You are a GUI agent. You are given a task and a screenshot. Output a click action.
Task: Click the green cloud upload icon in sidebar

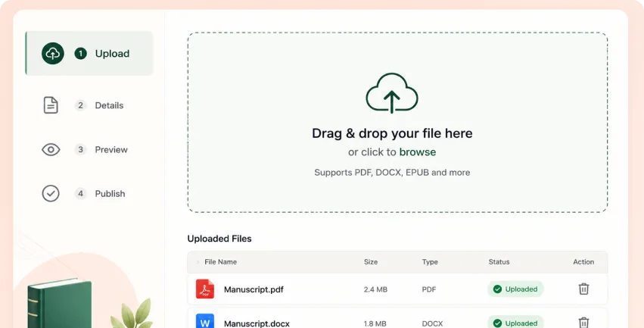[x=52, y=54]
